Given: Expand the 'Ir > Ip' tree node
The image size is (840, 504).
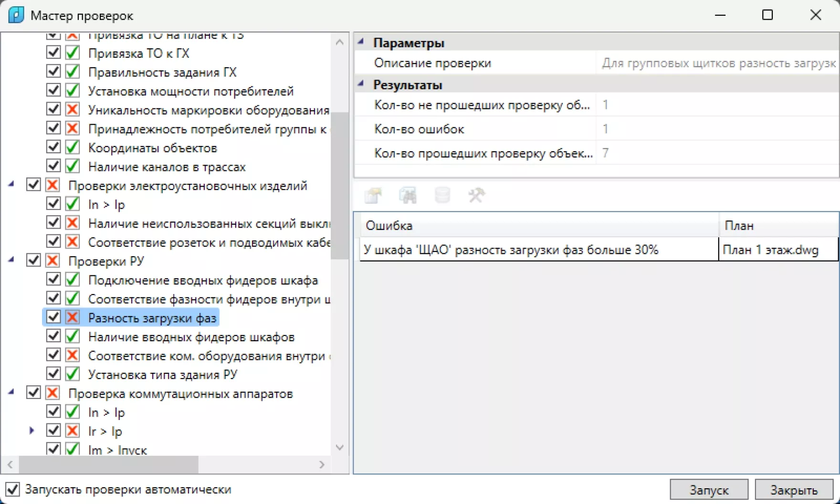Looking at the screenshot, I should 31,430.
